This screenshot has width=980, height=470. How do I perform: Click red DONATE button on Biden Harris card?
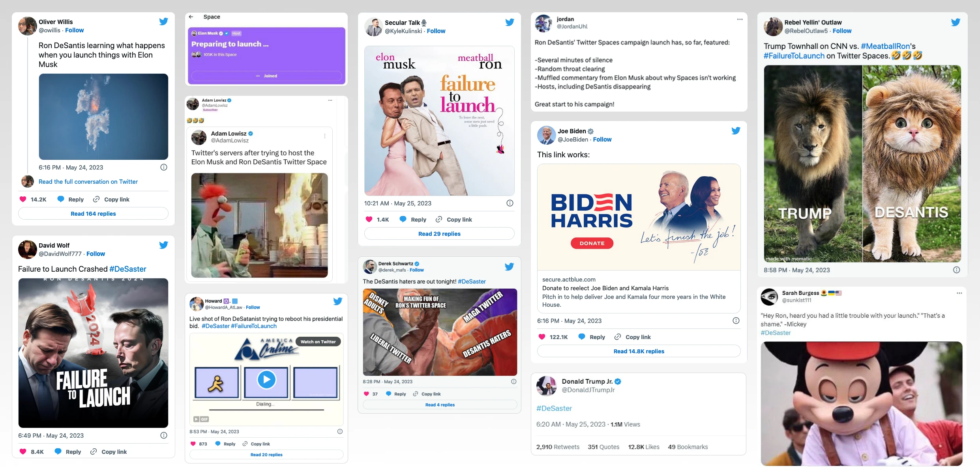pos(592,243)
